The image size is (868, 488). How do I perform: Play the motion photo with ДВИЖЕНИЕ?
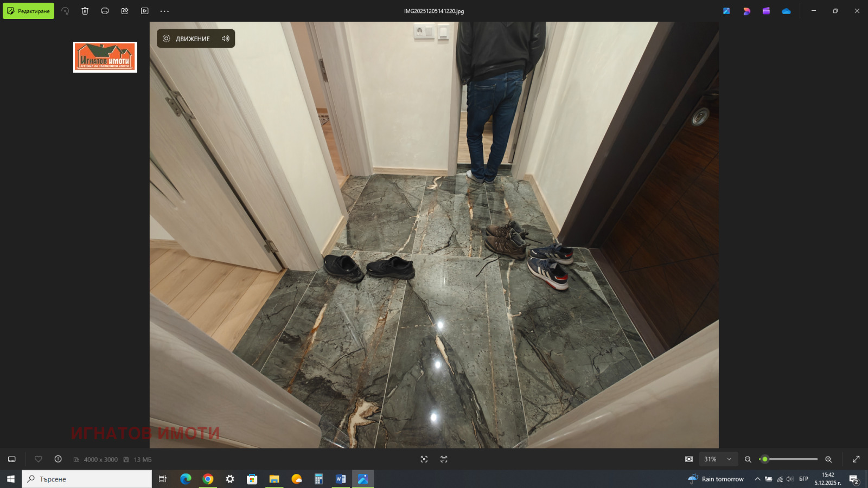[x=187, y=38]
